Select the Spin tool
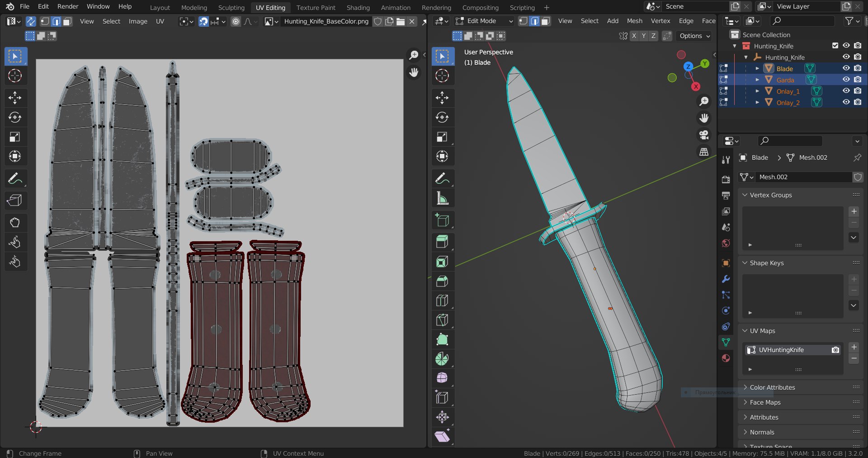 point(442,359)
